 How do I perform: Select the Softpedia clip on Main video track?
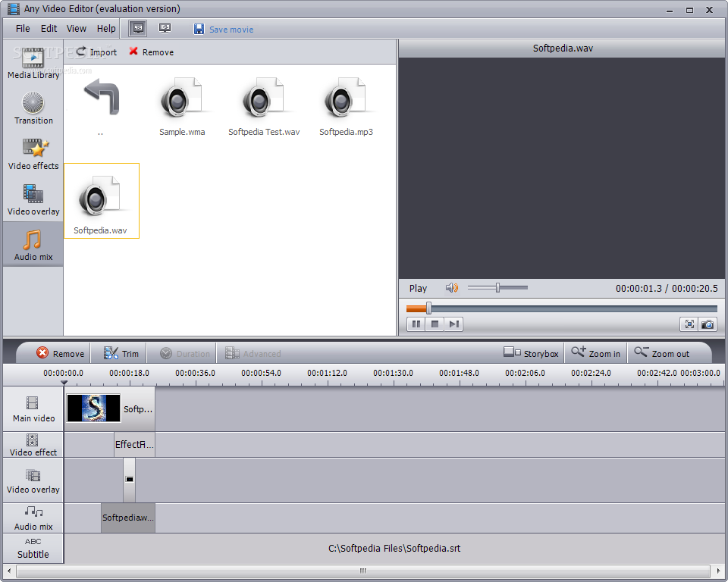click(109, 409)
